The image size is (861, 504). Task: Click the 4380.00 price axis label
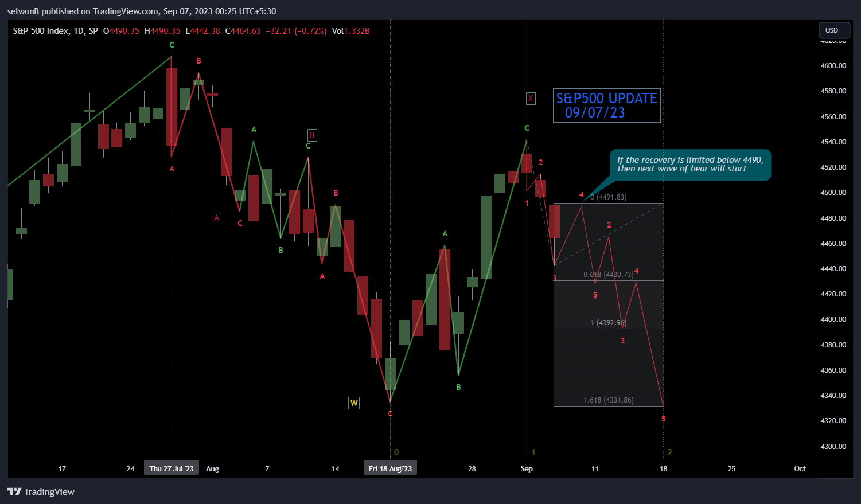click(x=833, y=345)
